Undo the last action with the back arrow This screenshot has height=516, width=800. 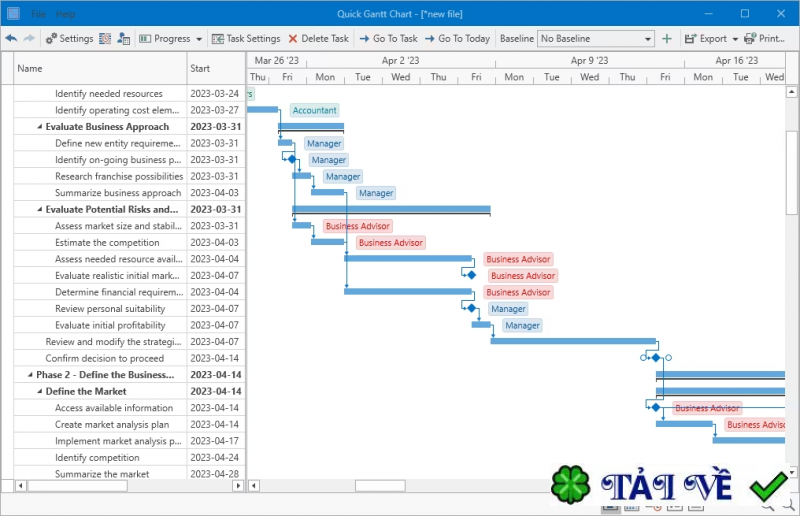click(11, 39)
